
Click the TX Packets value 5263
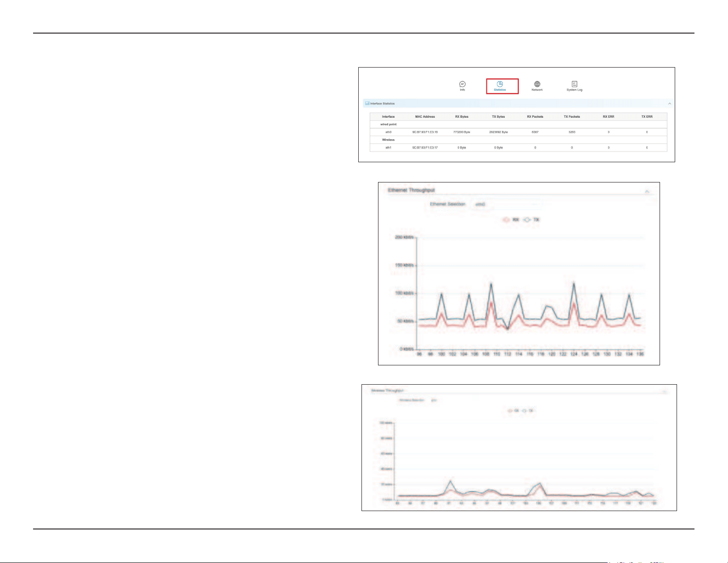(x=572, y=132)
